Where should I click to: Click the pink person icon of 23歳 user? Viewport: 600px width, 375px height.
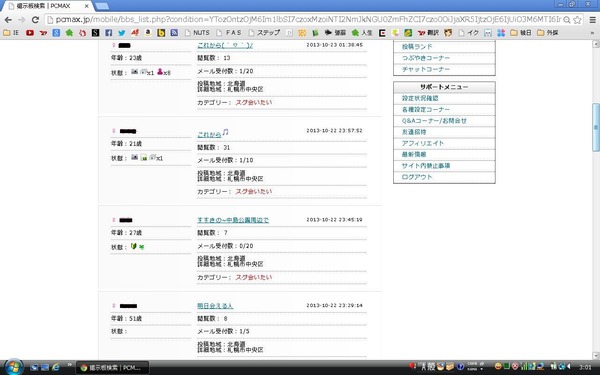[x=160, y=72]
